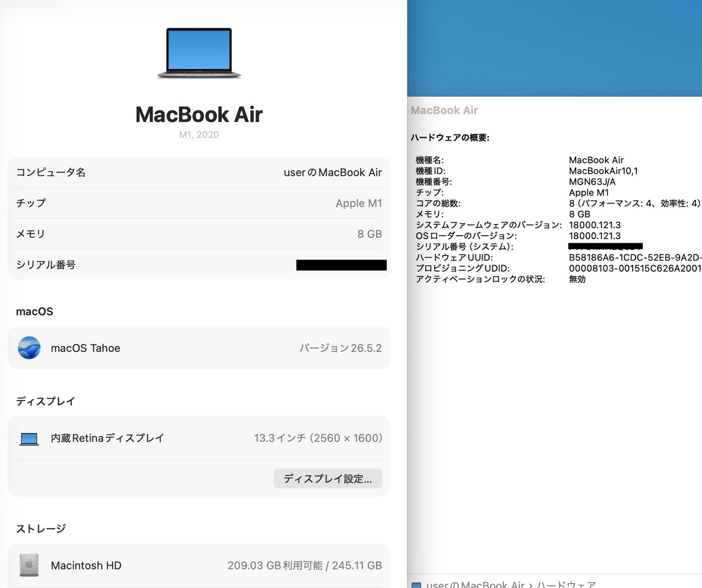Click 'ハードウェア' in the System Information path bar
702x588 pixels.
click(x=566, y=585)
